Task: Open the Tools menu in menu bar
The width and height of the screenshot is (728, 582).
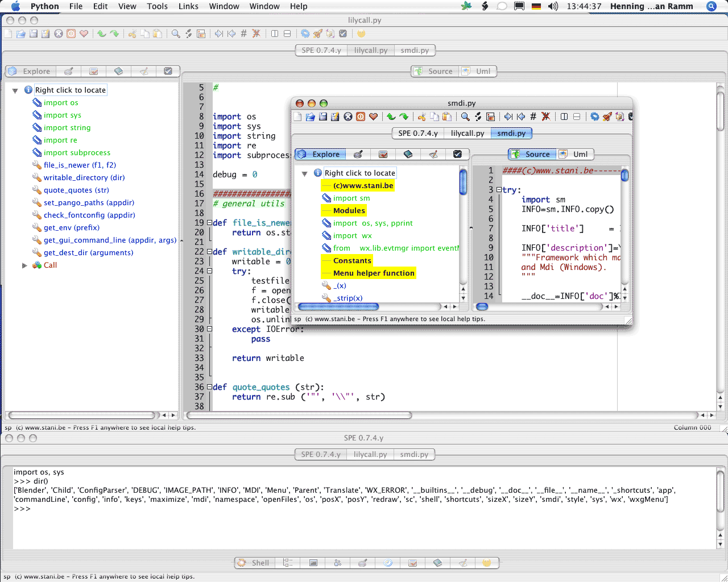Action: [157, 6]
